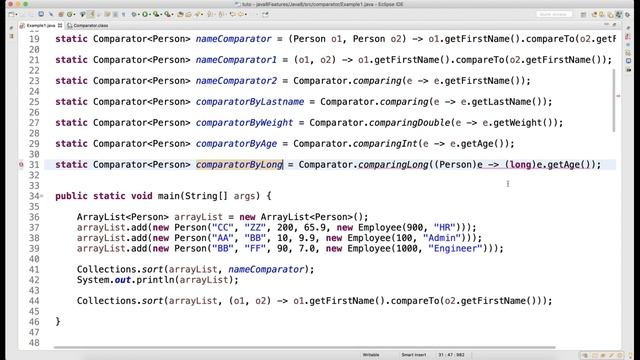The width and height of the screenshot is (640, 360).
Task: Click the Quick Access search field
Action: point(553,15)
